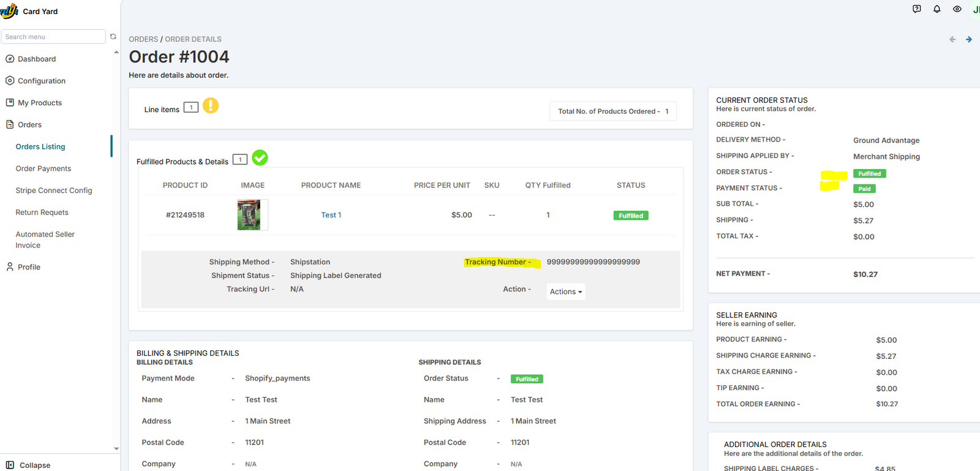
Task: Collapse the sidebar menu
Action: [x=28, y=465]
